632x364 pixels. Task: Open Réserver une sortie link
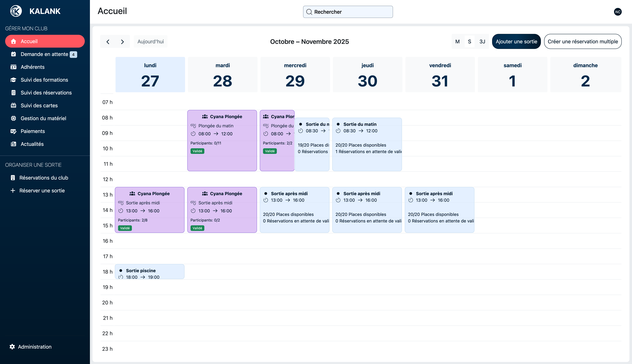[45, 190]
